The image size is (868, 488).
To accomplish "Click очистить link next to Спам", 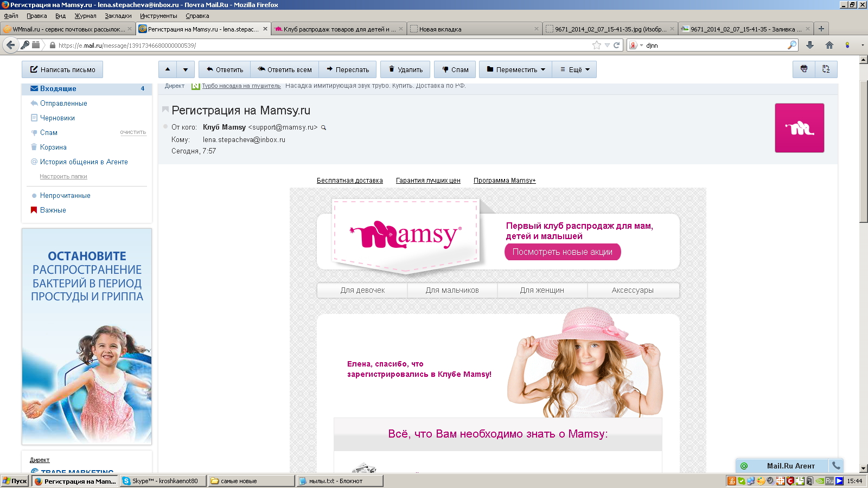I will (133, 132).
